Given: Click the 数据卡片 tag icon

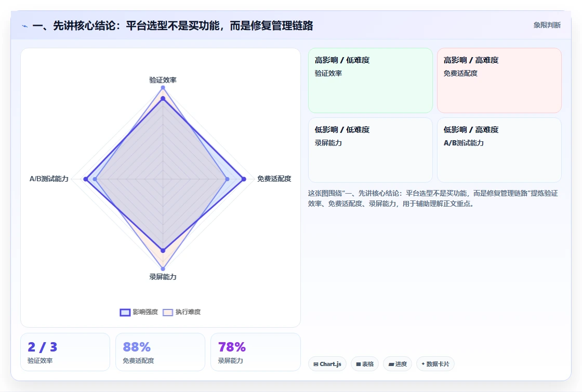Looking at the screenshot, I should click(423, 364).
